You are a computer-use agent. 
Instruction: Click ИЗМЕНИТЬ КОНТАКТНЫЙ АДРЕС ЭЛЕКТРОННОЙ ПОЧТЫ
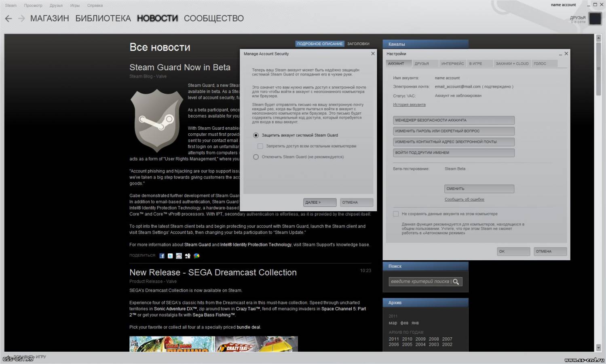pos(454,142)
